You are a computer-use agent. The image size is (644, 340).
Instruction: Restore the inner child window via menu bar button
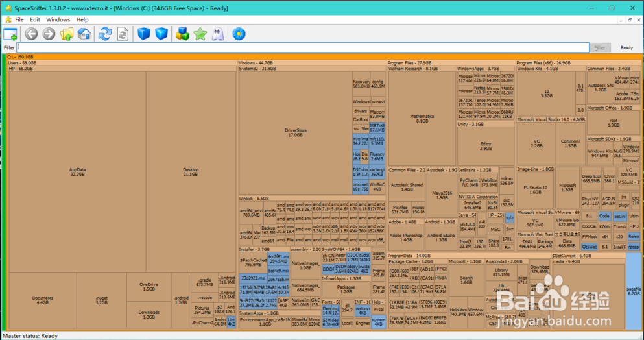coord(630,19)
